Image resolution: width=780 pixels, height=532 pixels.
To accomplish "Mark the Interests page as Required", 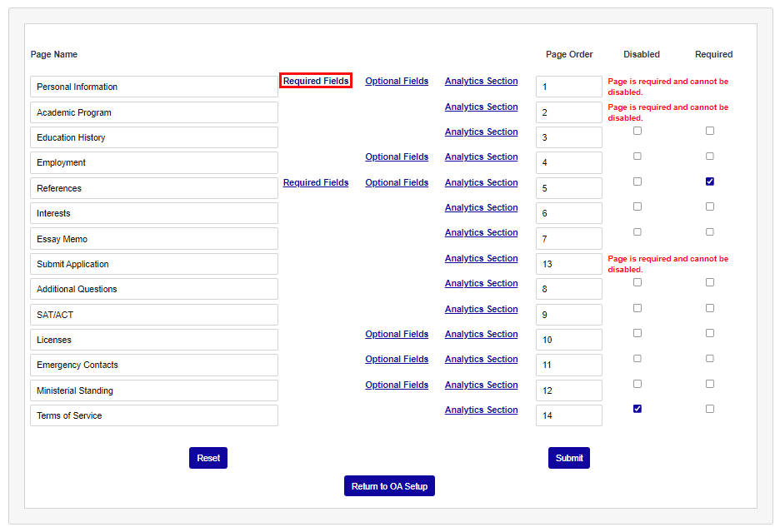I will [709, 206].
